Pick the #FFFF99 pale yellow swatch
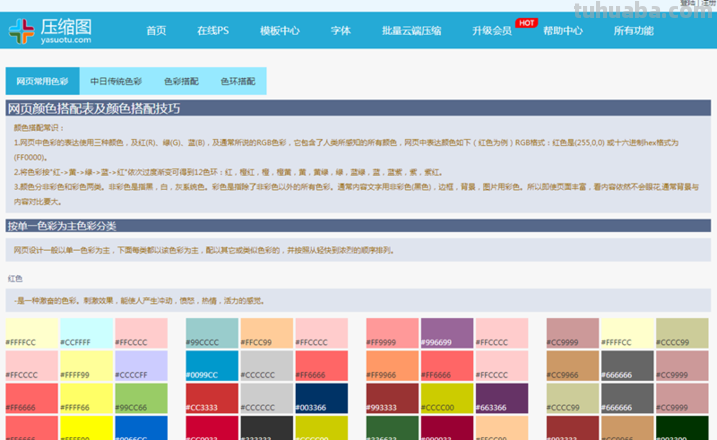This screenshot has width=717, height=440. click(86, 366)
